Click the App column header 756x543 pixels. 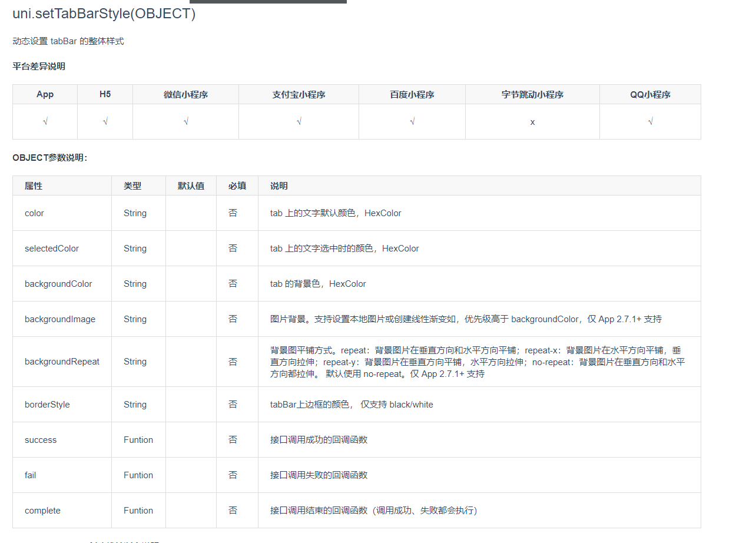(x=44, y=94)
